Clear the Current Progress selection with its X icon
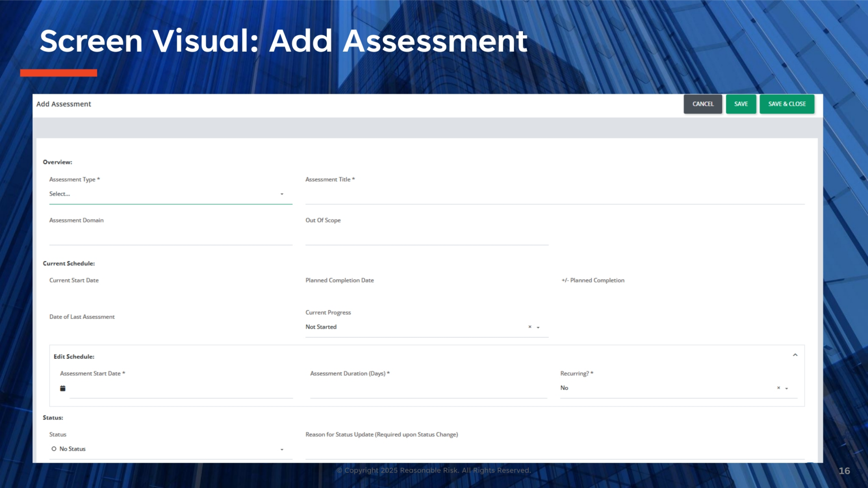 click(530, 327)
